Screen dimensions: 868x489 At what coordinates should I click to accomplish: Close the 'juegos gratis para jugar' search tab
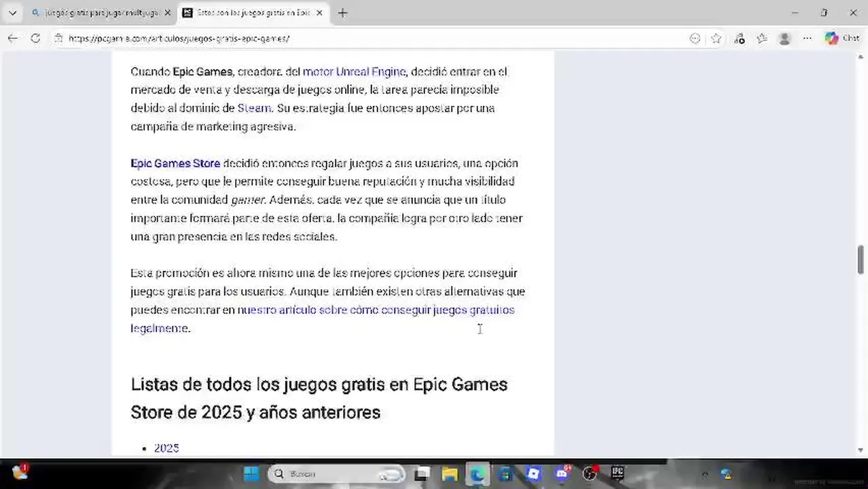pyautogui.click(x=168, y=13)
